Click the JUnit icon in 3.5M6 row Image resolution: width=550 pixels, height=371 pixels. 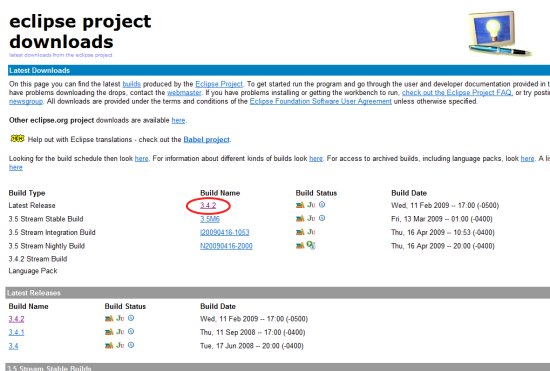point(311,218)
